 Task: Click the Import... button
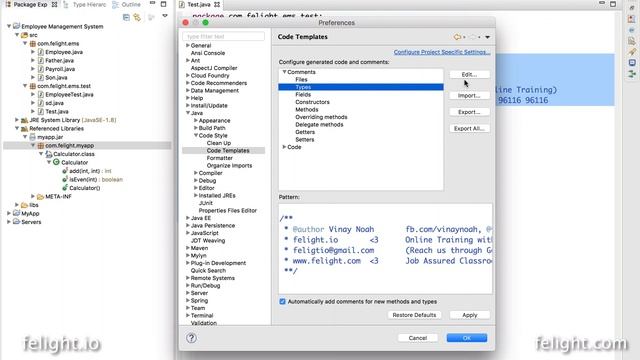pos(469,96)
